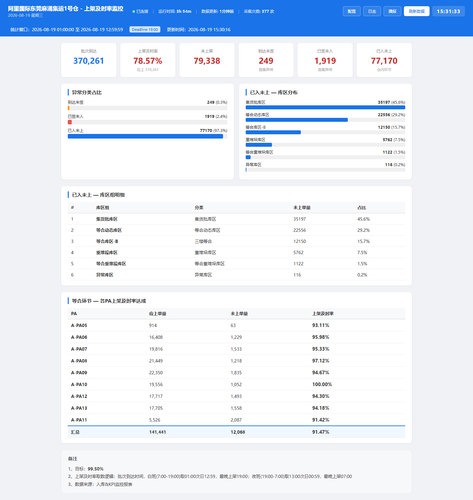This screenshot has height=500, width=473.
Task: Select the A-PA13 row label
Action: tap(79, 408)
